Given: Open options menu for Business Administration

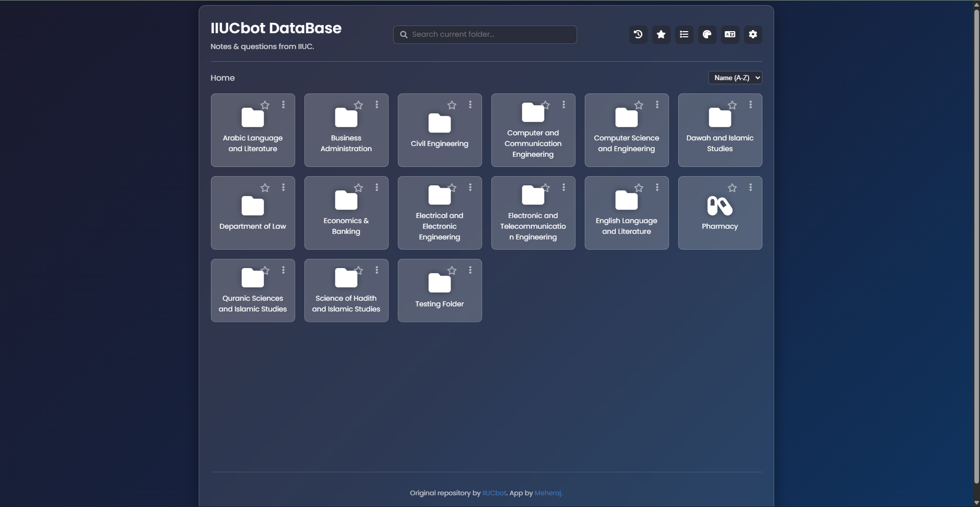Looking at the screenshot, I should [x=377, y=105].
